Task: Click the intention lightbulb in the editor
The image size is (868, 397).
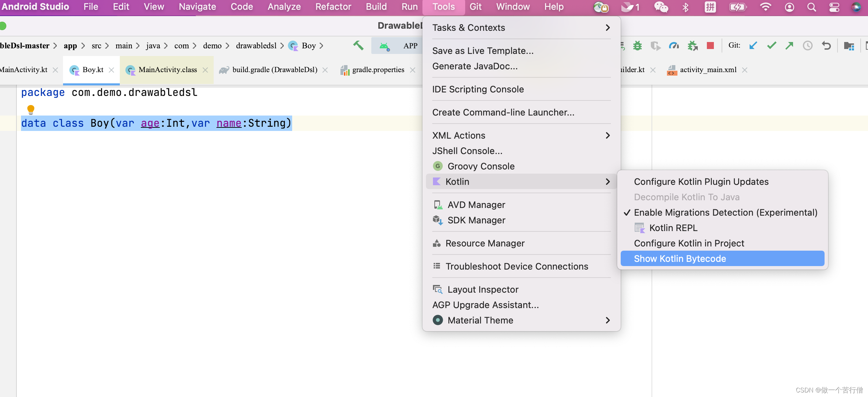Action: point(31,110)
